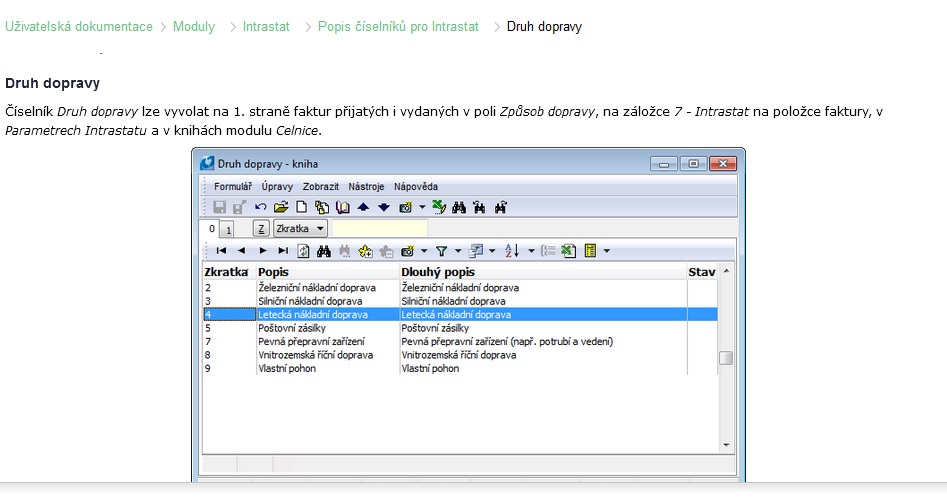The image size is (947, 499).
Task: Click the grayed Save disk icon
Action: point(219,207)
